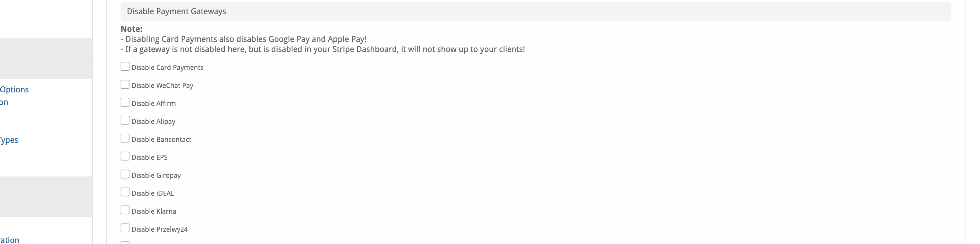Click the Disable Giropay label text
The image size is (980, 244).
coord(156,176)
